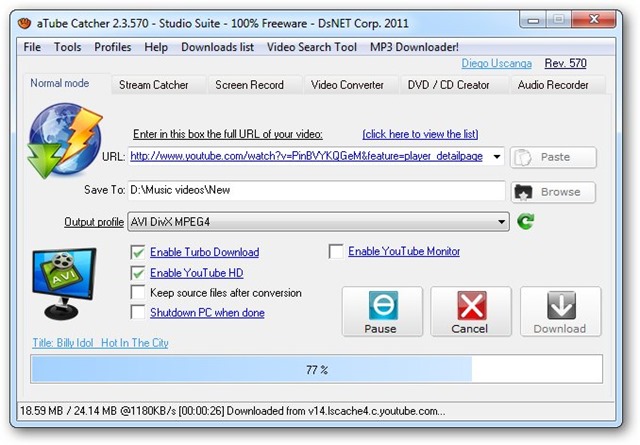640x445 pixels.
Task: Click the Enable YouTube HD link text
Action: coord(197,273)
